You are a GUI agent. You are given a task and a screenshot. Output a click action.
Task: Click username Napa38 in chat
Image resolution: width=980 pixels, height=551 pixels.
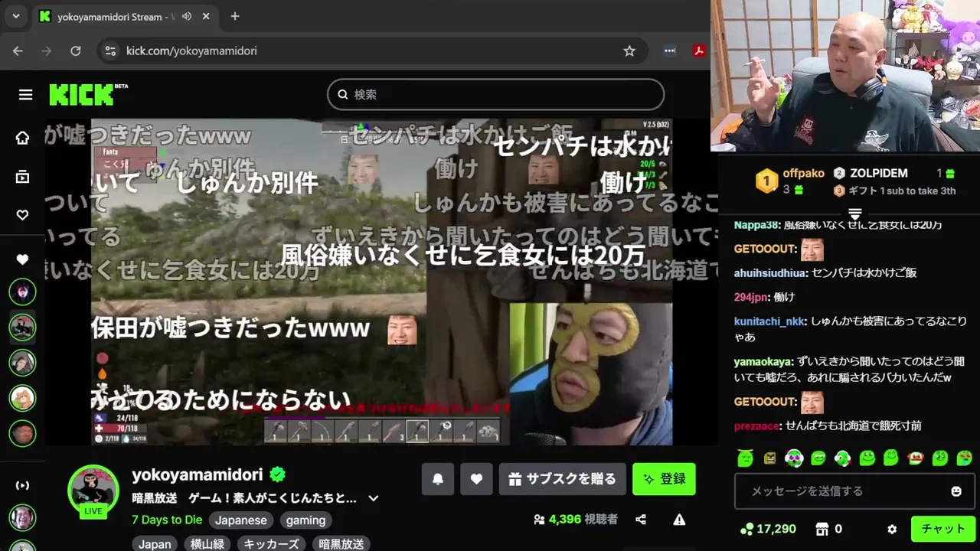coord(756,225)
